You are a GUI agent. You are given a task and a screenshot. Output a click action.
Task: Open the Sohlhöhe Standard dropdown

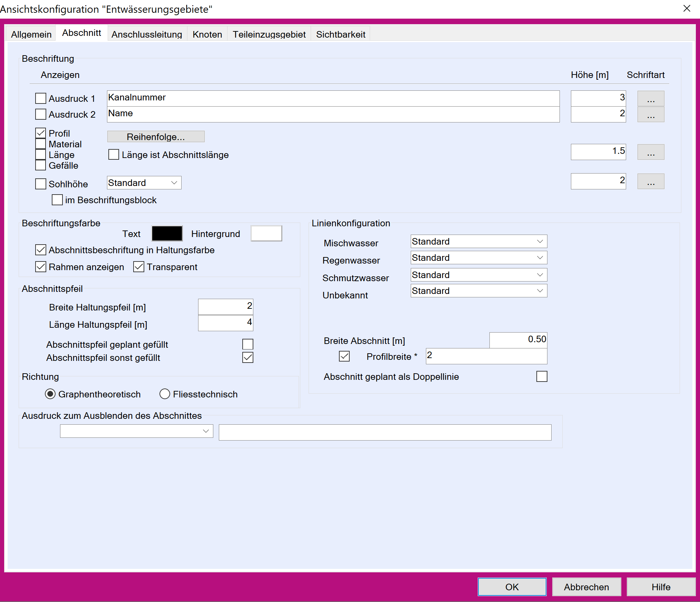pyautogui.click(x=144, y=183)
